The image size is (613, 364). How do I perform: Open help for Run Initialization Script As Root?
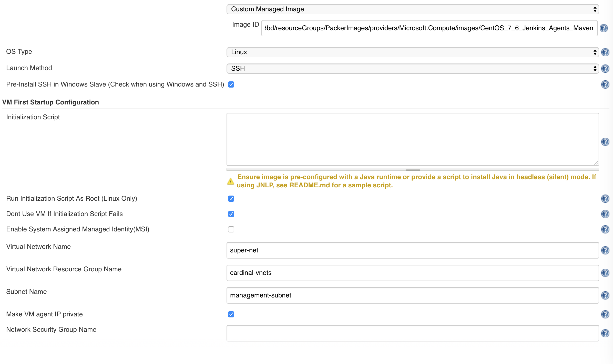coord(605,199)
